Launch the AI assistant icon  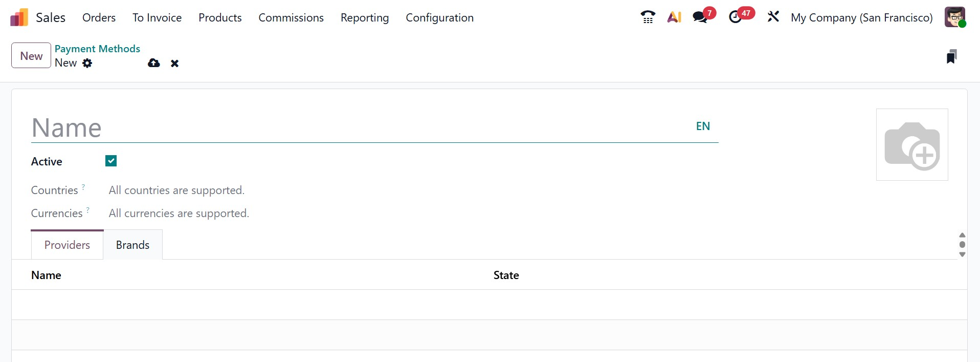pos(674,17)
